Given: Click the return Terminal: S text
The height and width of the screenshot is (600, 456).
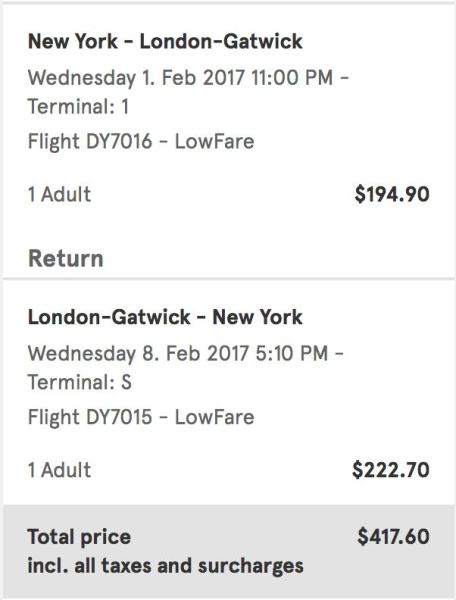Looking at the screenshot, I should [x=80, y=382].
